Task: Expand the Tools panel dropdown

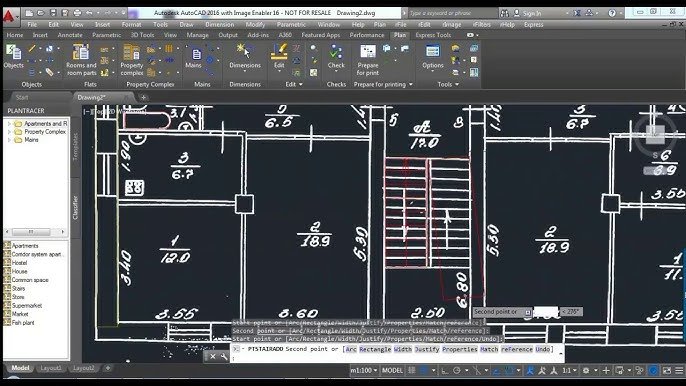Action: click(x=457, y=84)
